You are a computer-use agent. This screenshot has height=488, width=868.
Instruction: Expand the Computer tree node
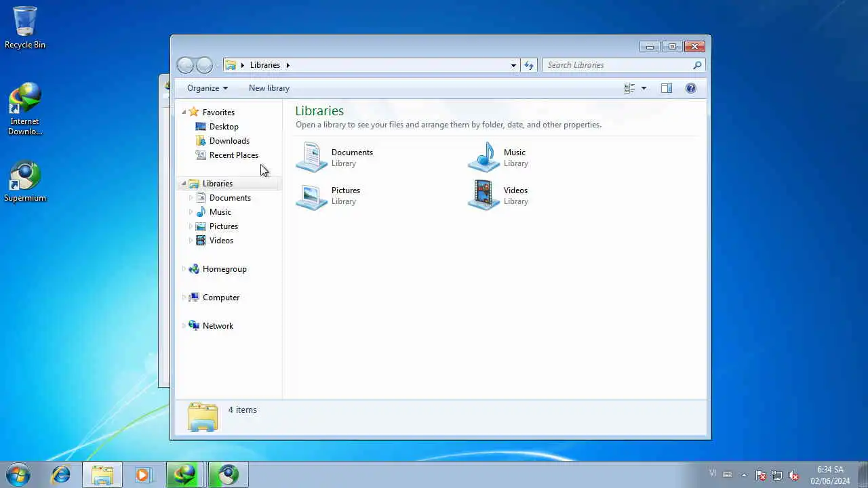pyautogui.click(x=183, y=298)
